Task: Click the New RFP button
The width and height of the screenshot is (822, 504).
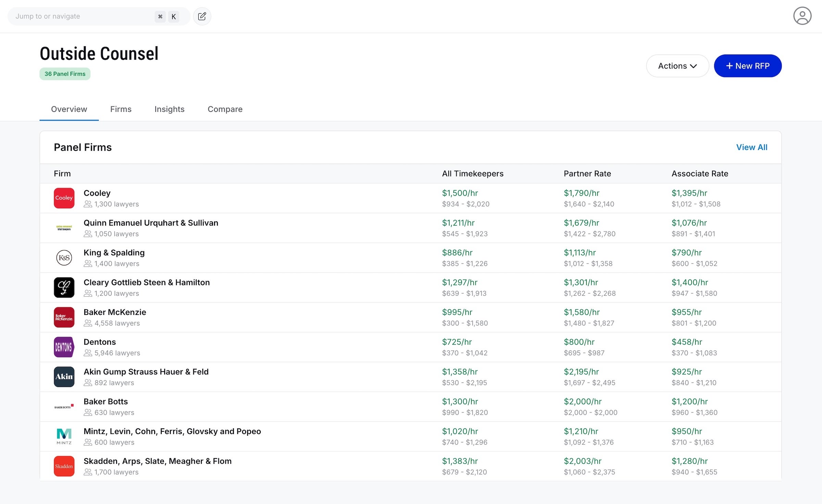Action: pos(748,66)
